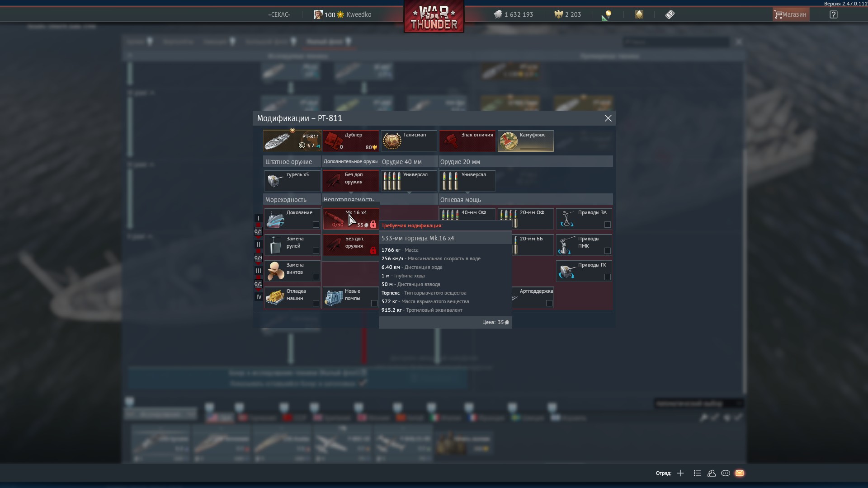Open the =CEKAC= clan tag
The width and height of the screenshot is (868, 488).
[279, 14]
